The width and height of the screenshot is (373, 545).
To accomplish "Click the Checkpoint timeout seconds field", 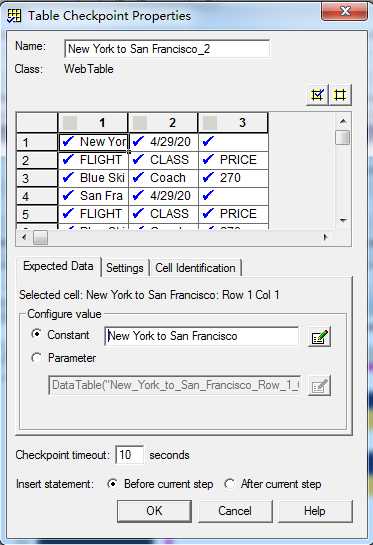I will coord(129,455).
